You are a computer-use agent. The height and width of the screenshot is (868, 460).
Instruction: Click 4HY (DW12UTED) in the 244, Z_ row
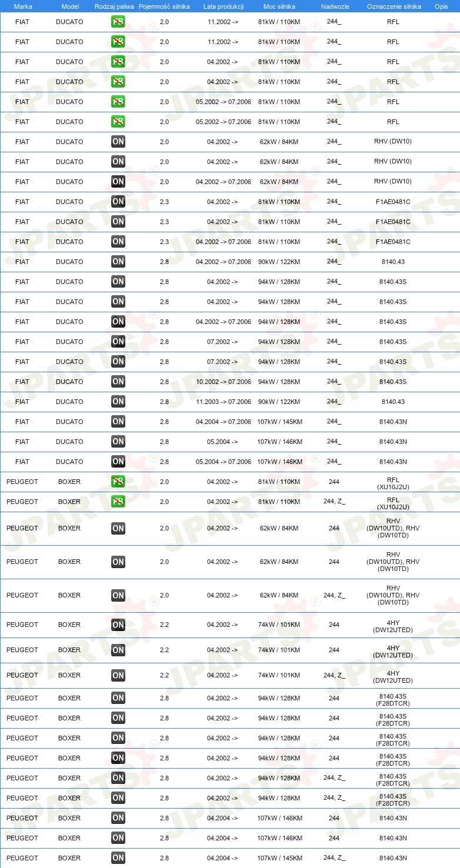click(393, 677)
